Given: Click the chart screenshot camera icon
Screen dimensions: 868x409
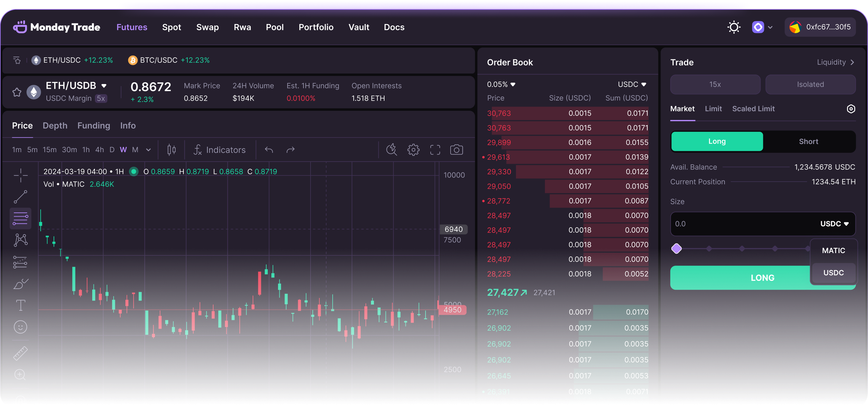Looking at the screenshot, I should click(456, 150).
